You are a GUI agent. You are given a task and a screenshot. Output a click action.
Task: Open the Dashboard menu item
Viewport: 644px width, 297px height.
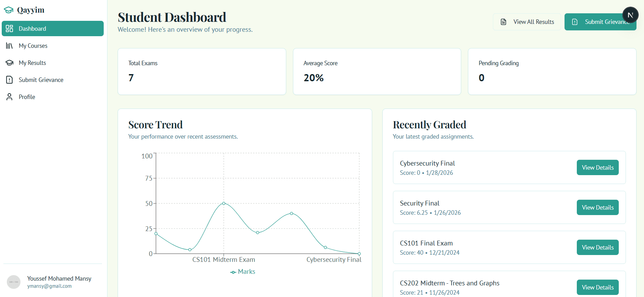click(x=53, y=28)
